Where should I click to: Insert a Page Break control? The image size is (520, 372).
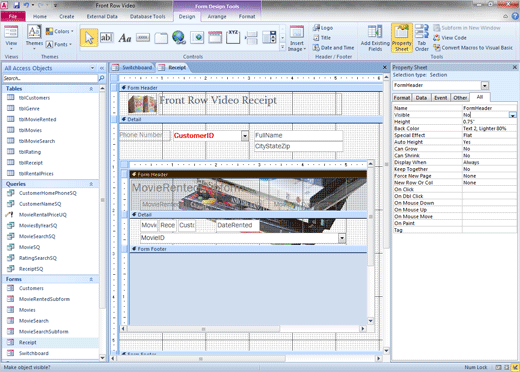251,38
